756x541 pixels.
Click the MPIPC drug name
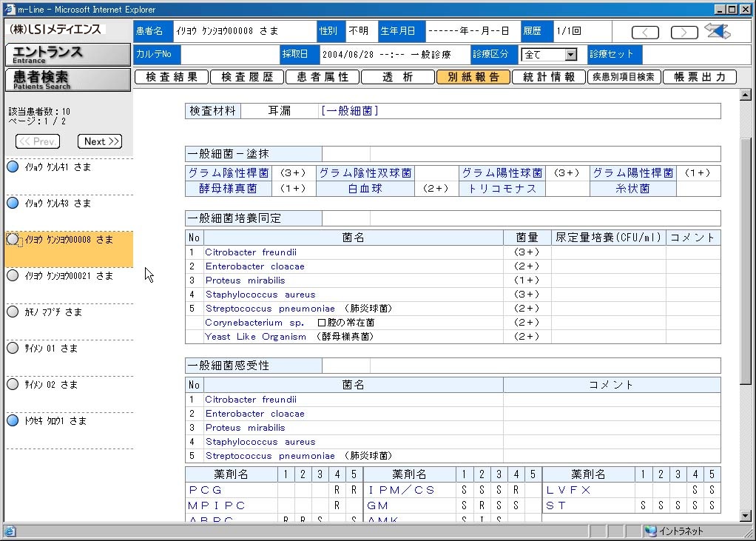(x=217, y=505)
